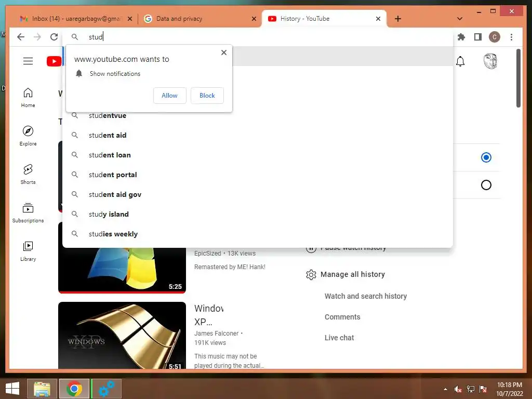532x399 pixels.
Task: Click the Manage all history gear icon
Action: tap(311, 274)
